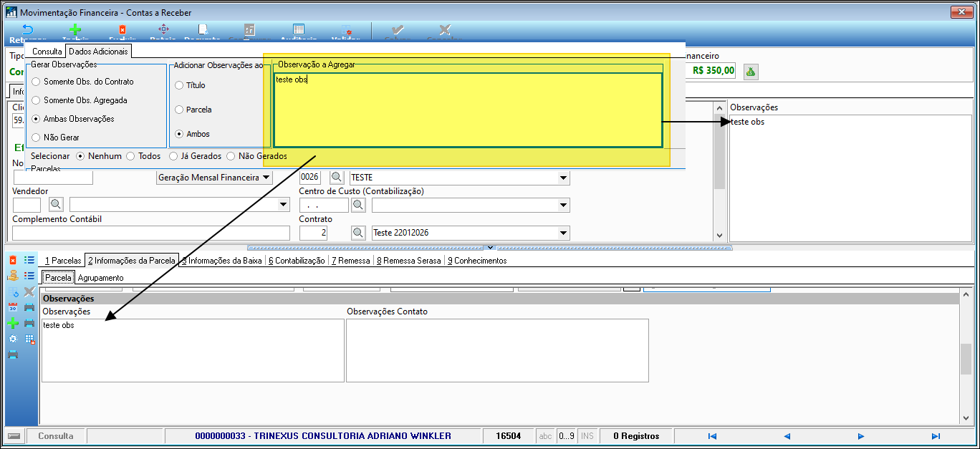
Task: Click inside 'Observações Contato' text box
Action: [x=497, y=350]
